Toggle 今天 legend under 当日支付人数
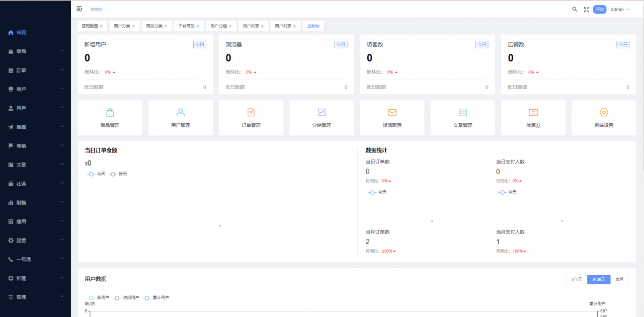 (x=507, y=192)
